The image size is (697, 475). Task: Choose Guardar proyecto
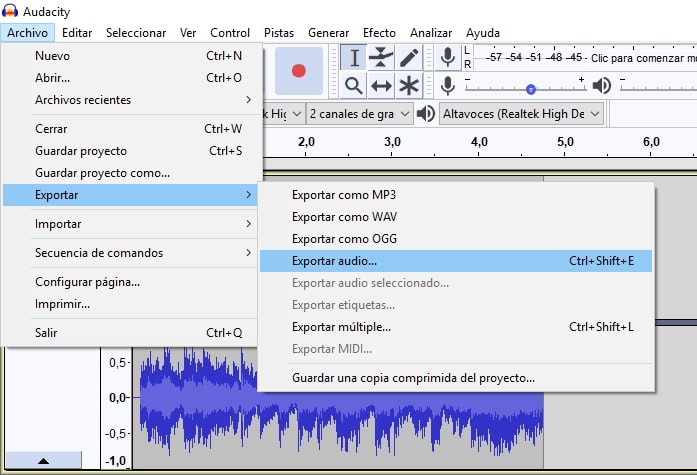(x=130, y=151)
